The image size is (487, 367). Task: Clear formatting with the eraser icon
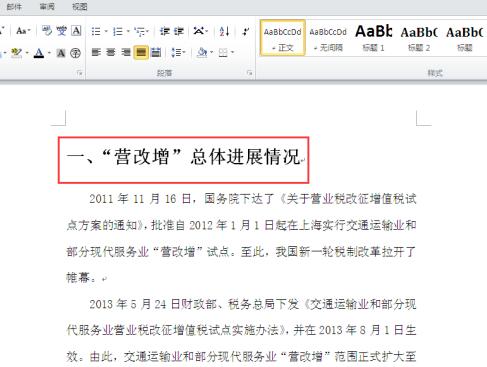tap(47, 31)
